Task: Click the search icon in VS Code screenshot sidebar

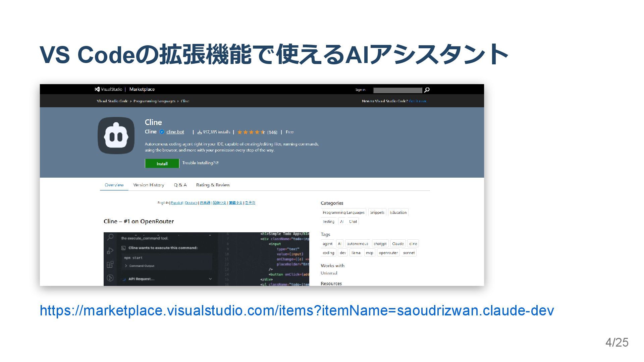Action: point(110,237)
